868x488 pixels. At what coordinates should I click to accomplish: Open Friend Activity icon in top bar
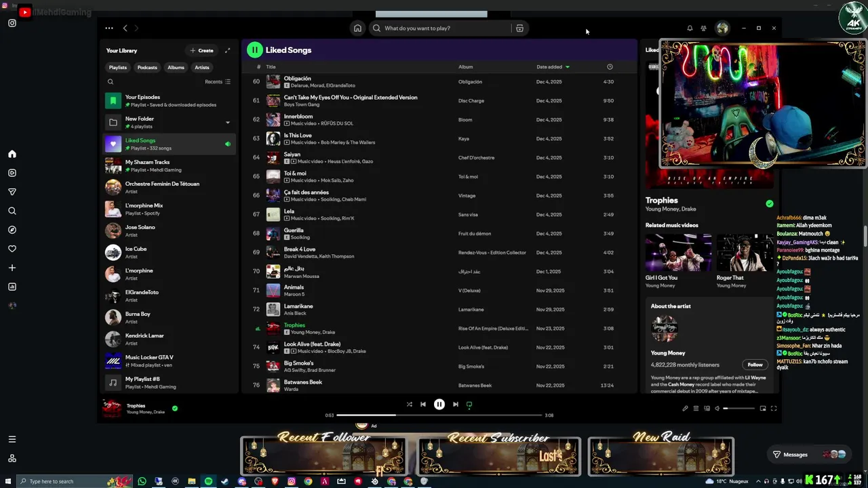703,28
